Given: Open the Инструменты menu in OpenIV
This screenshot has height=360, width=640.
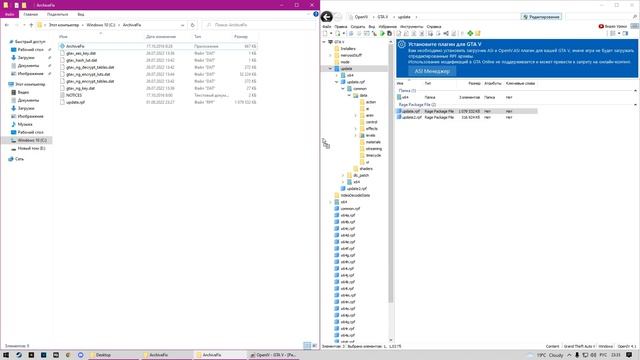Looking at the screenshot, I should tap(411, 27).
